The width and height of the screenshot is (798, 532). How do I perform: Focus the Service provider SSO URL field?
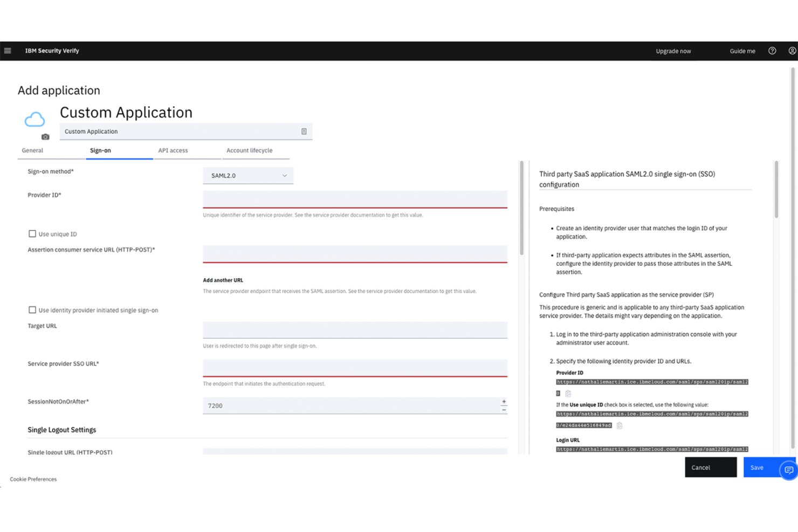coord(355,368)
